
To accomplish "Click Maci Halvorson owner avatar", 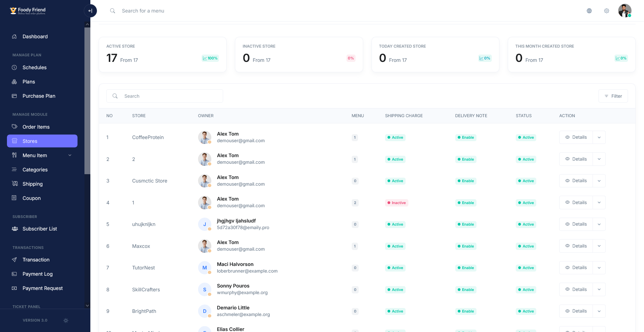I will tap(205, 268).
